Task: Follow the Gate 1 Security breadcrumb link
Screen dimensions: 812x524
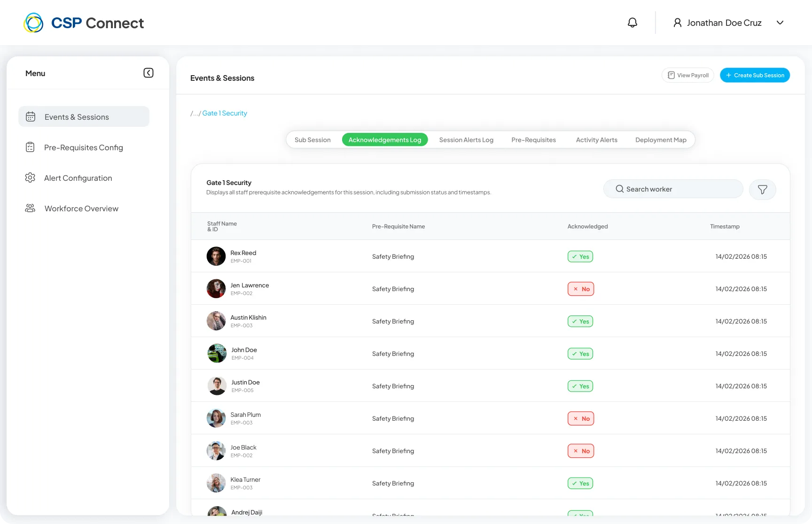Action: (225, 113)
